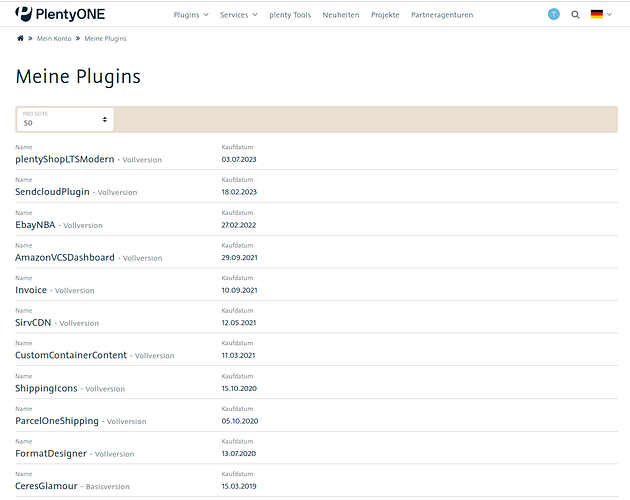
Task: Click the PlentyONE logo
Action: coord(60,14)
